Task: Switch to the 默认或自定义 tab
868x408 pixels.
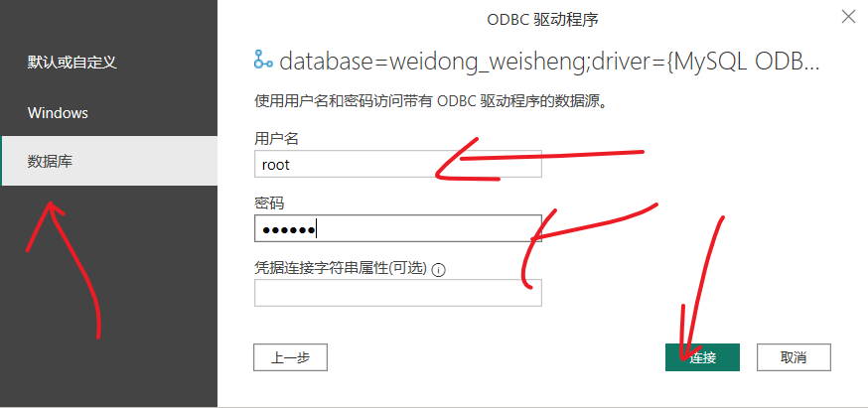Action: click(x=72, y=62)
